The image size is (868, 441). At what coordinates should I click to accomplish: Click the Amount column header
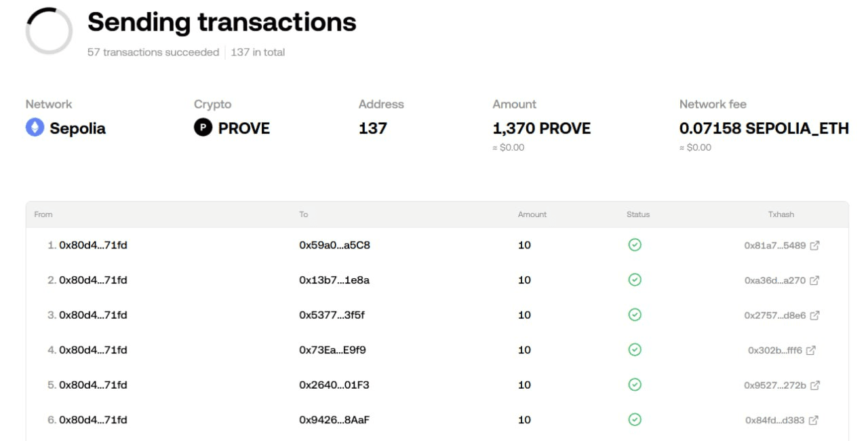532,214
